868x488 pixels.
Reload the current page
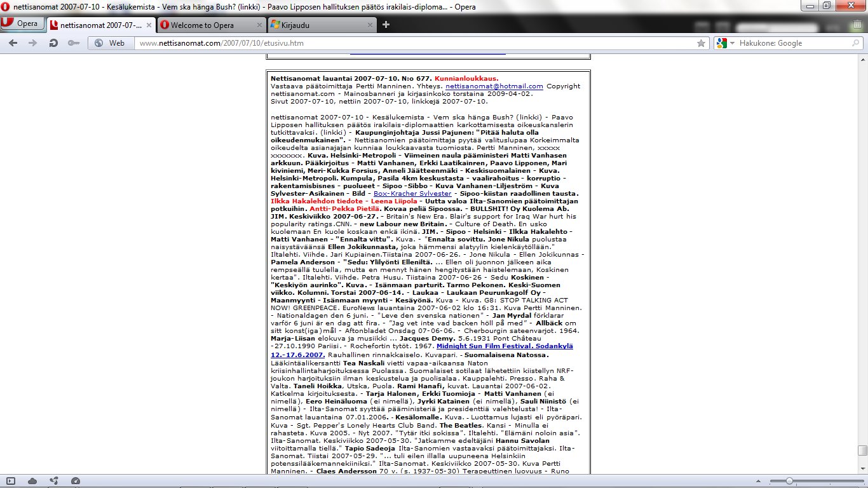[x=53, y=43]
